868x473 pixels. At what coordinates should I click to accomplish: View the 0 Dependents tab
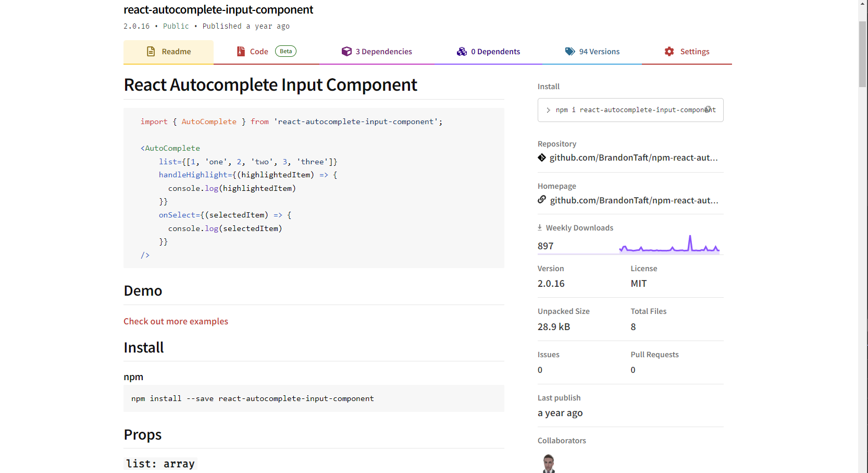pyautogui.click(x=488, y=52)
